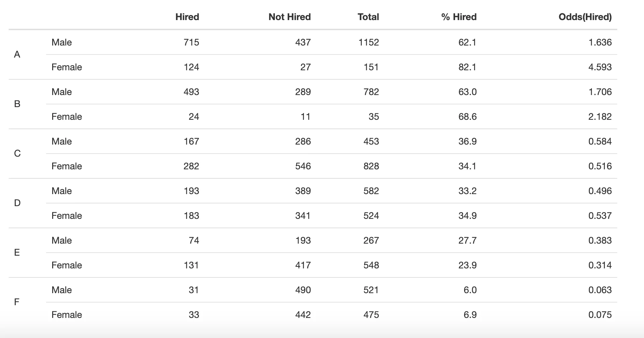The height and width of the screenshot is (338, 644).
Task: Select the Total cell showing 1152
Action: click(x=368, y=43)
